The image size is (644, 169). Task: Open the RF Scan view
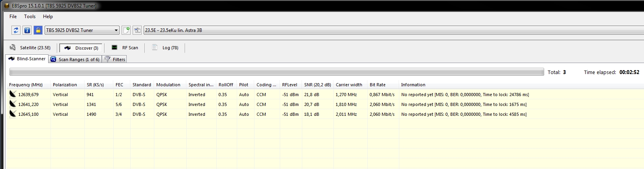pos(125,48)
